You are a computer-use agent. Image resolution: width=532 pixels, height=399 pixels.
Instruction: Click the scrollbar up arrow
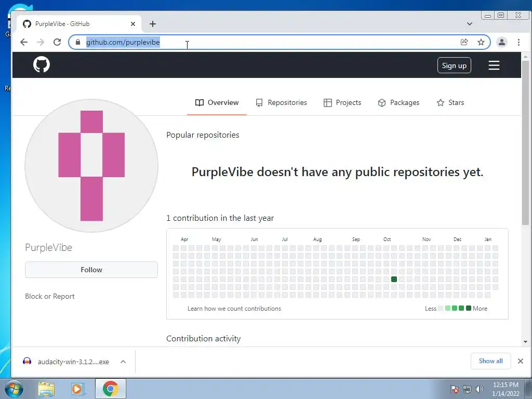click(x=525, y=57)
